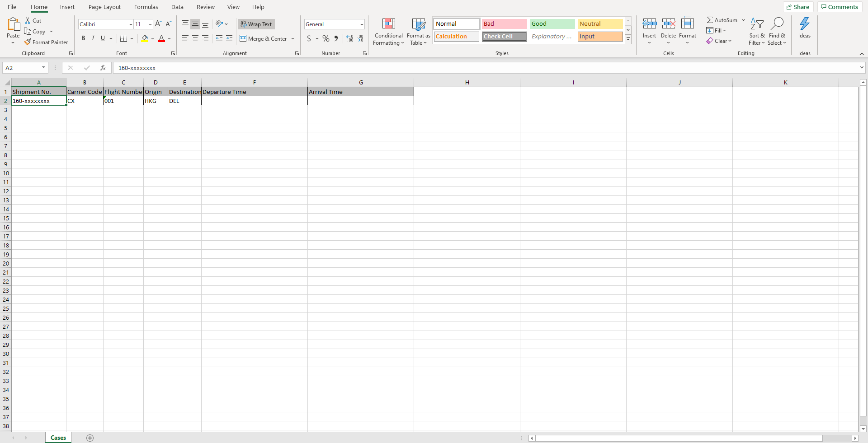
Task: Apply the Check Cell style
Action: coord(504,37)
